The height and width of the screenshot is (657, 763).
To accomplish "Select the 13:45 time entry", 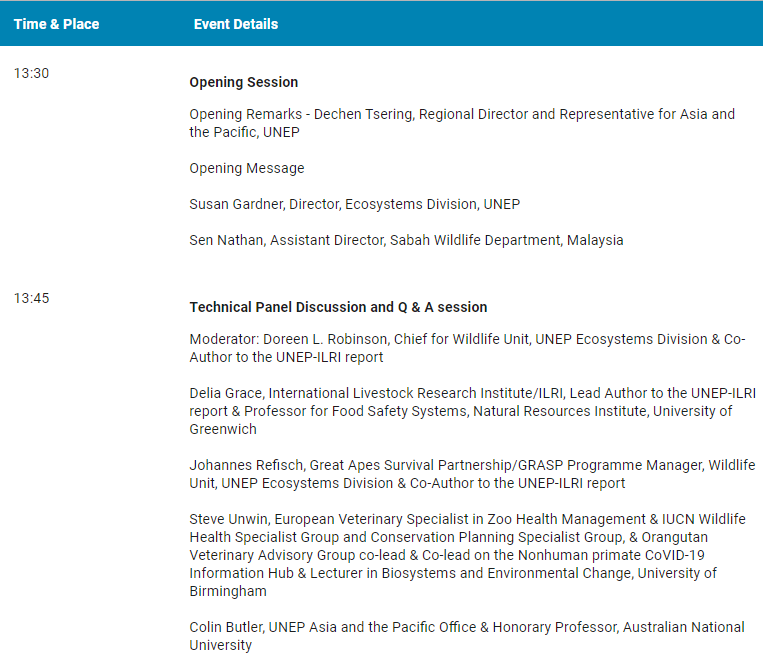I will pyautogui.click(x=32, y=298).
